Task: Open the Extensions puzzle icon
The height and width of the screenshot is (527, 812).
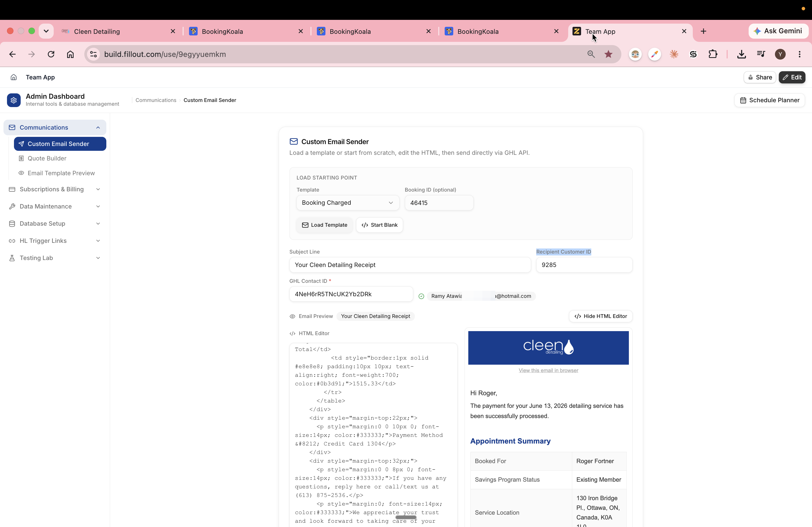Action: pos(713,54)
